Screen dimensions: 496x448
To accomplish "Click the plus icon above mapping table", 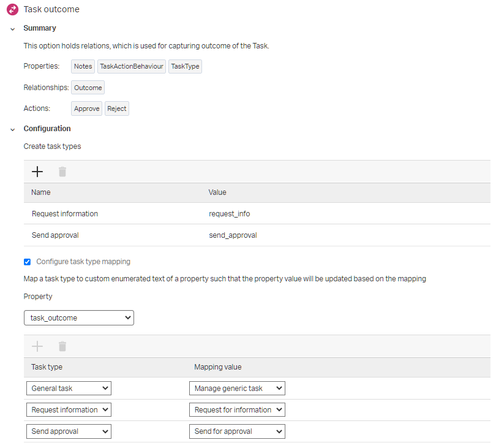I will pos(37,346).
